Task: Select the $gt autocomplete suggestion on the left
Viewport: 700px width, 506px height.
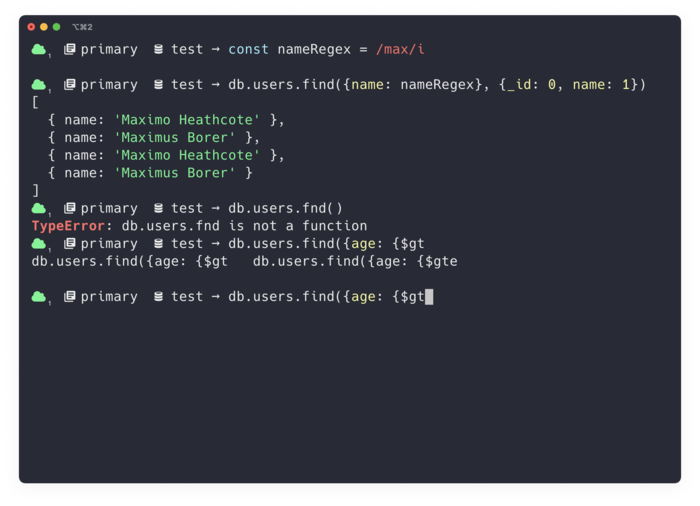Action: click(130, 262)
